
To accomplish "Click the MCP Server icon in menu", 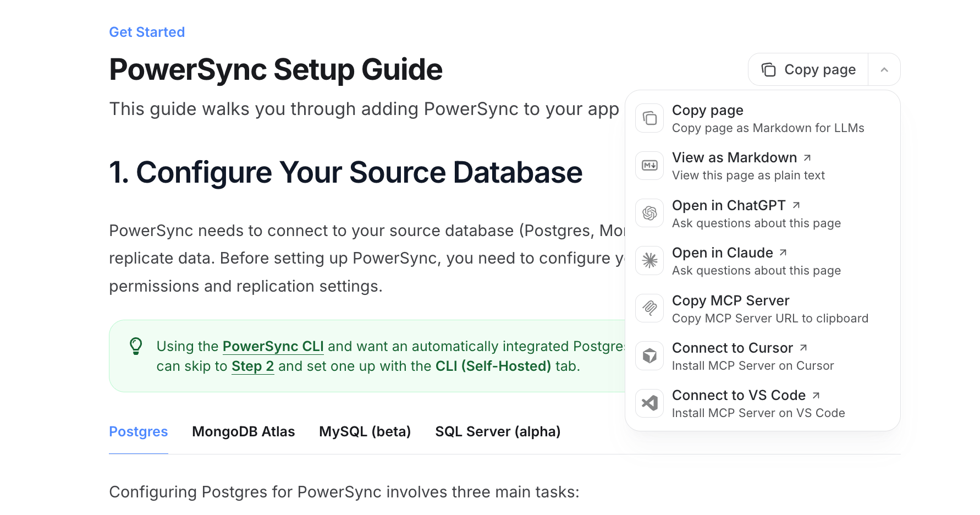I will click(x=649, y=308).
